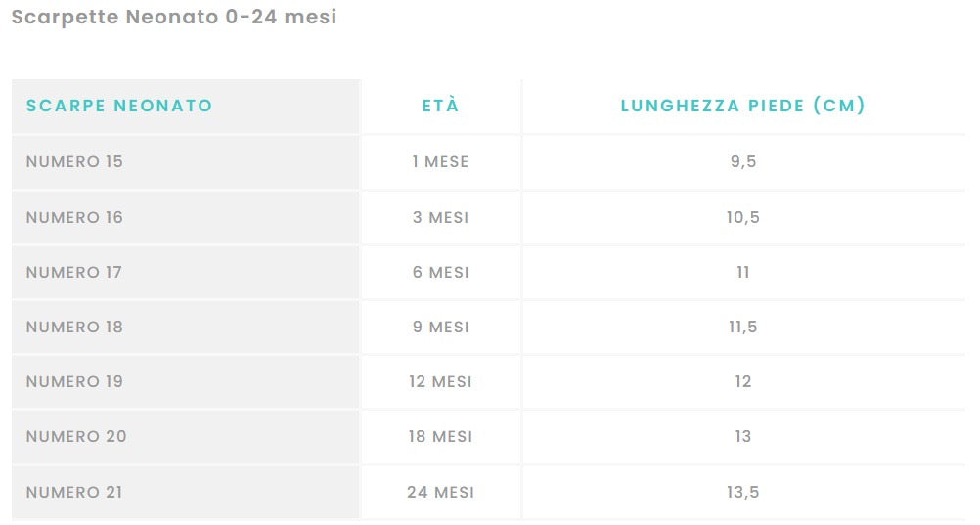Click the 13,5 foot length value
The height and width of the screenshot is (525, 980).
click(x=743, y=492)
